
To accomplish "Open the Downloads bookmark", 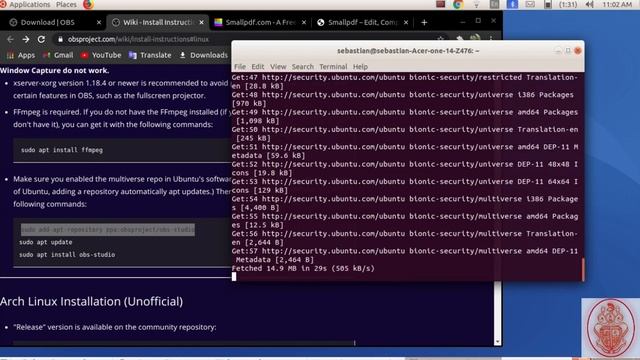I will click(x=203, y=55).
